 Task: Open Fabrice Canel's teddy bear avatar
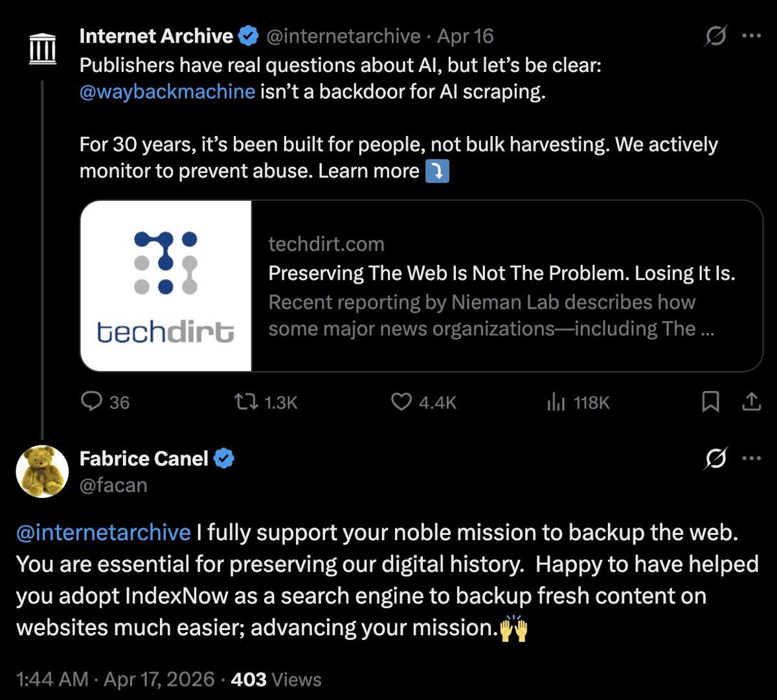point(42,471)
